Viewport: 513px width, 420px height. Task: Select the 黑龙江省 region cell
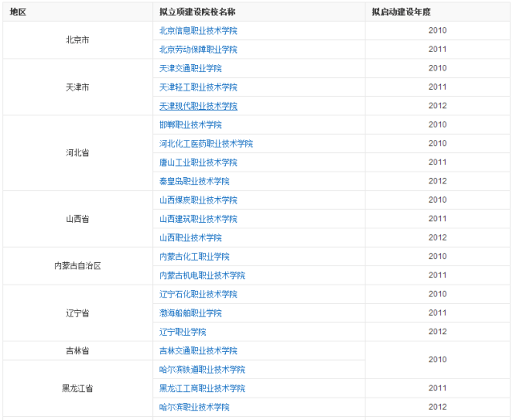click(78, 388)
